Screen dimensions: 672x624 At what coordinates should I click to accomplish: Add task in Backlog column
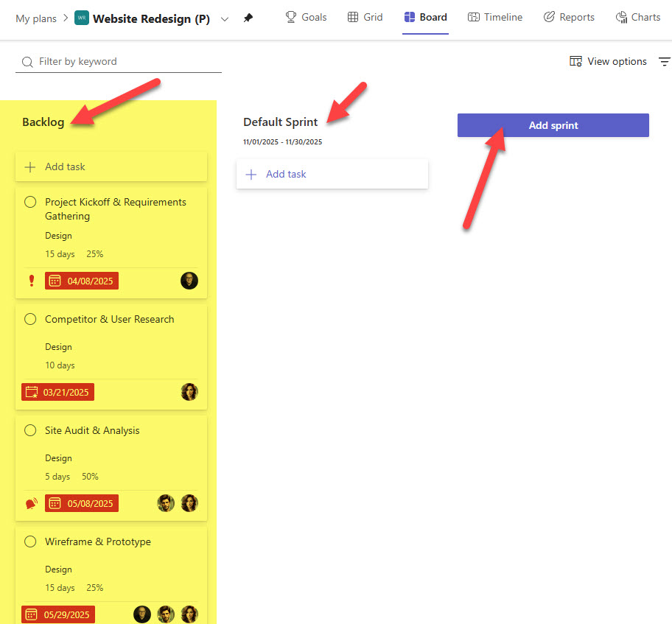click(x=111, y=166)
